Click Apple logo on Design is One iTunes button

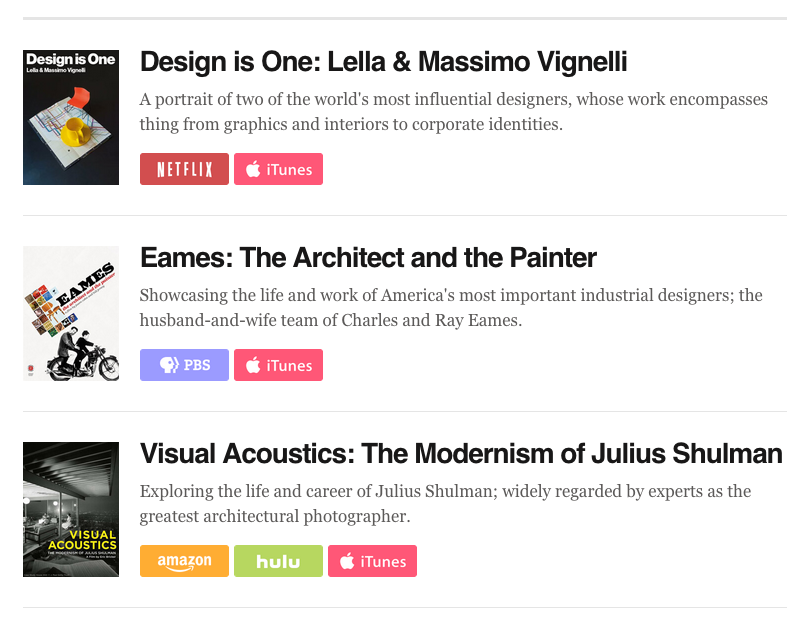[x=253, y=169]
